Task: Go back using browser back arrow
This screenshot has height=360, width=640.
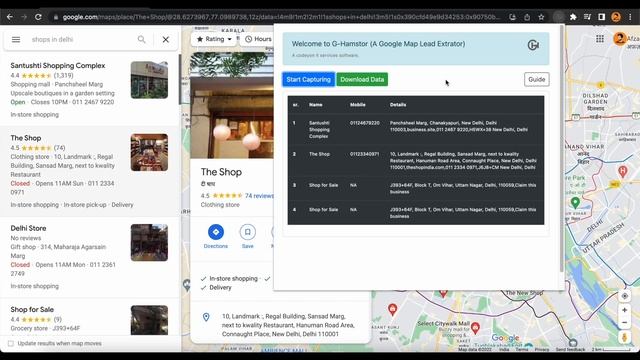Action: pyautogui.click(x=10, y=17)
